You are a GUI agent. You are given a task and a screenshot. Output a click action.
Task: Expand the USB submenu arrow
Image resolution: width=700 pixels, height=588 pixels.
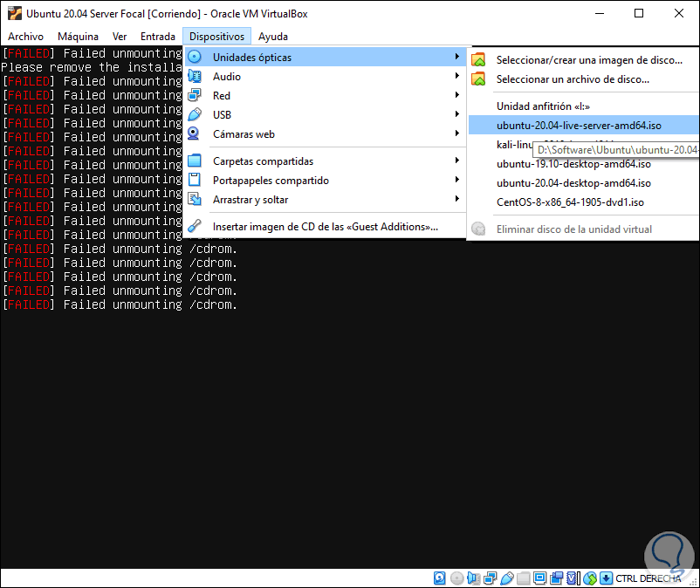[457, 113]
